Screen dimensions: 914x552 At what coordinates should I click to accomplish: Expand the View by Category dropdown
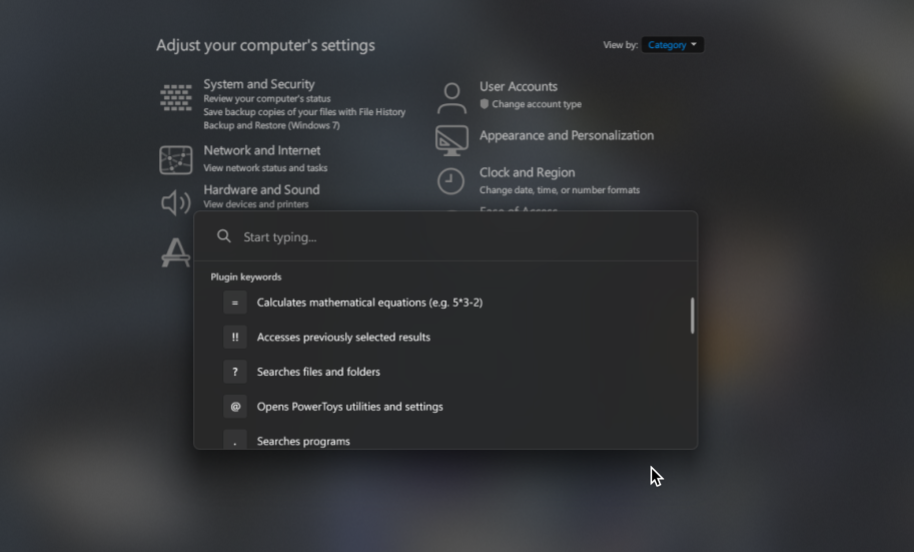[673, 45]
